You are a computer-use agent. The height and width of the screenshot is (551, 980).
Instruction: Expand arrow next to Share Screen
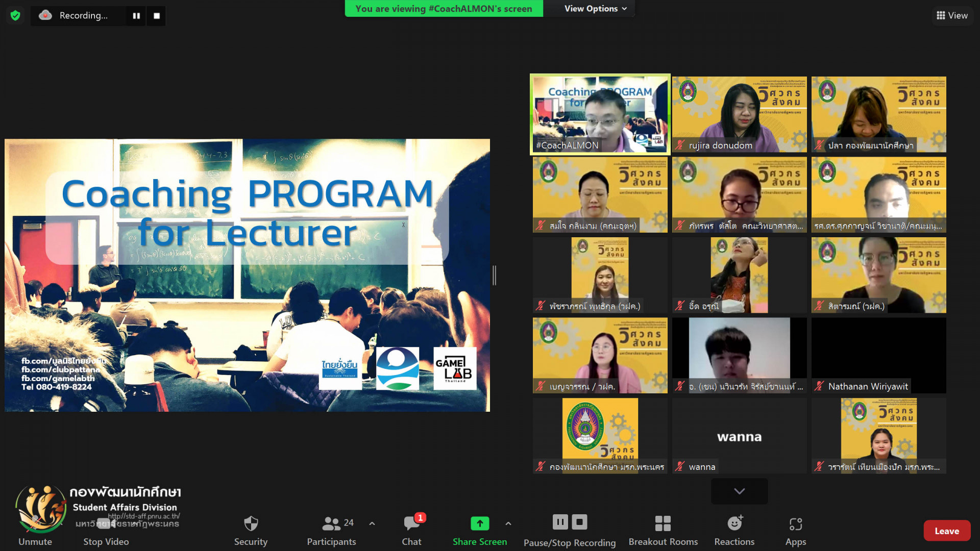(x=508, y=523)
